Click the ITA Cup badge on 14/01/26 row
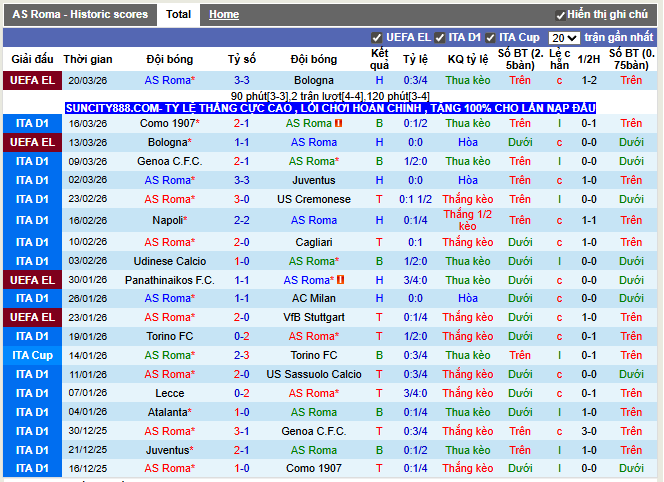This screenshot has height=482, width=664. coord(32,356)
